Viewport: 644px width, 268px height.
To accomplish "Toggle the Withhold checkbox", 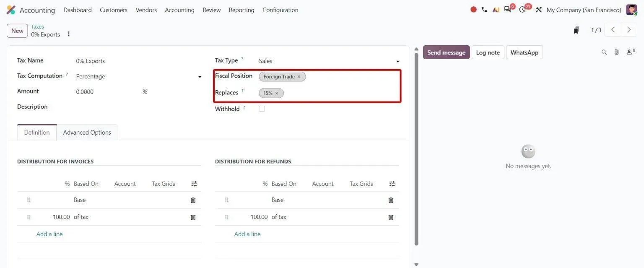I will [262, 109].
